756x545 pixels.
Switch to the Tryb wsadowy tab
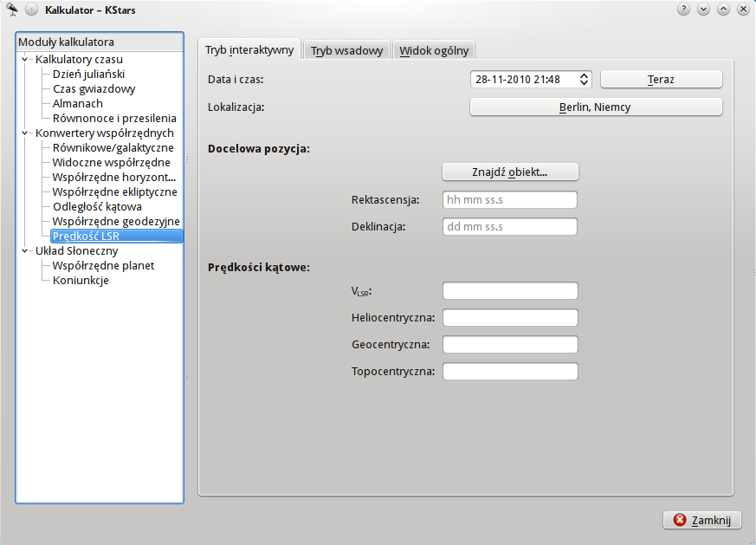click(x=346, y=50)
